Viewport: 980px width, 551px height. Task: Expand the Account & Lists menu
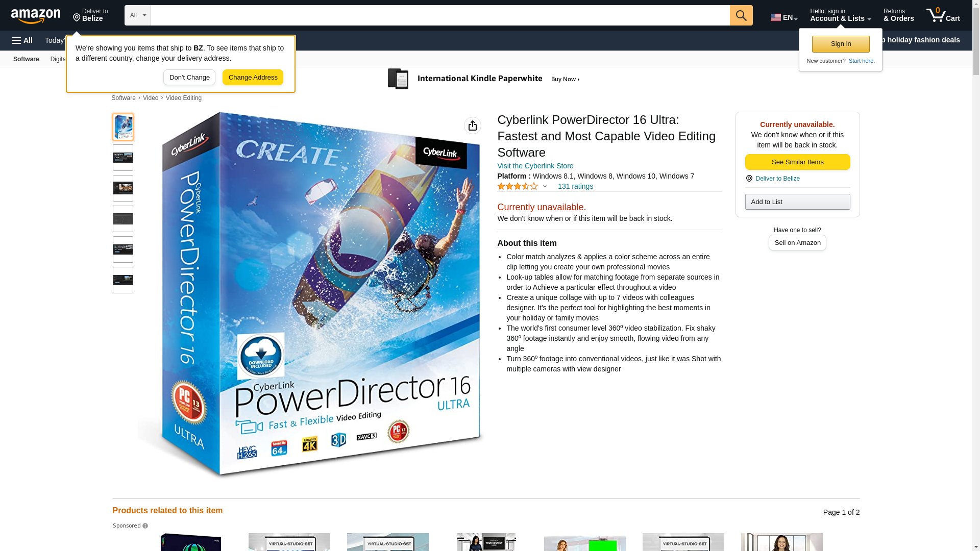(840, 15)
